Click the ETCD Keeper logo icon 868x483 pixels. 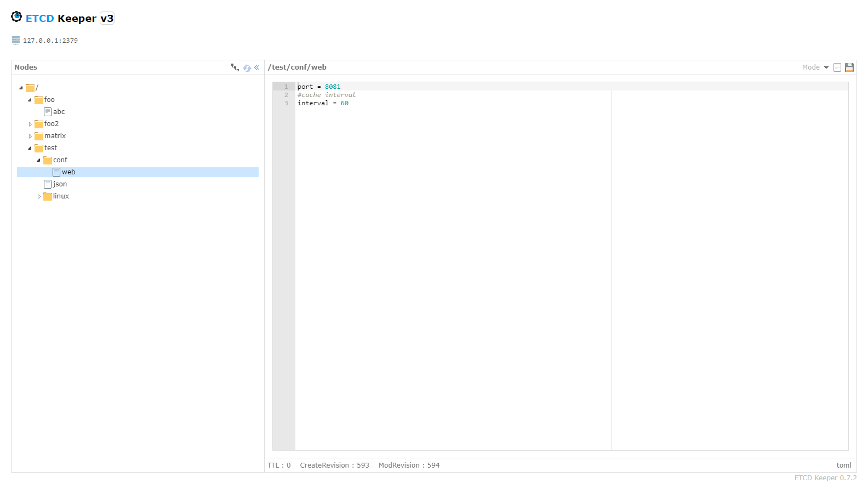click(16, 17)
